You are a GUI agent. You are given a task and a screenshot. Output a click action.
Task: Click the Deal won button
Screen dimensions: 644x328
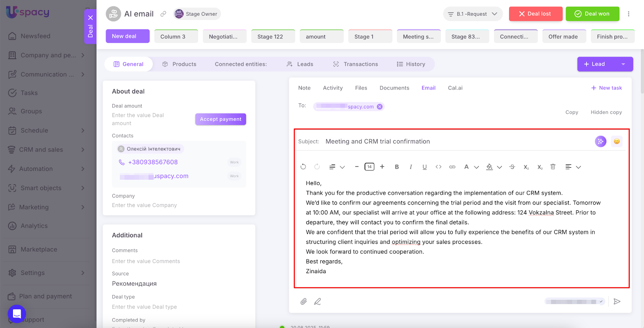click(x=592, y=14)
